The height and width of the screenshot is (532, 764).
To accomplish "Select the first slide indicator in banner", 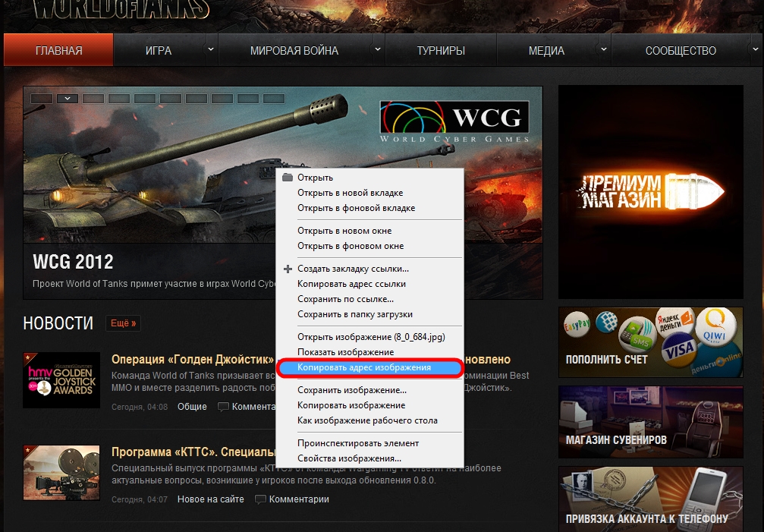I will click(x=42, y=99).
